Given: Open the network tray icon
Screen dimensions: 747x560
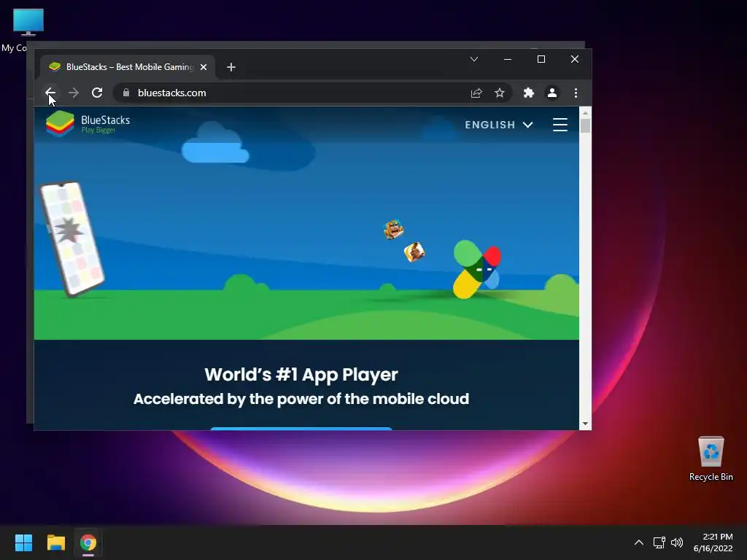Looking at the screenshot, I should [659, 542].
